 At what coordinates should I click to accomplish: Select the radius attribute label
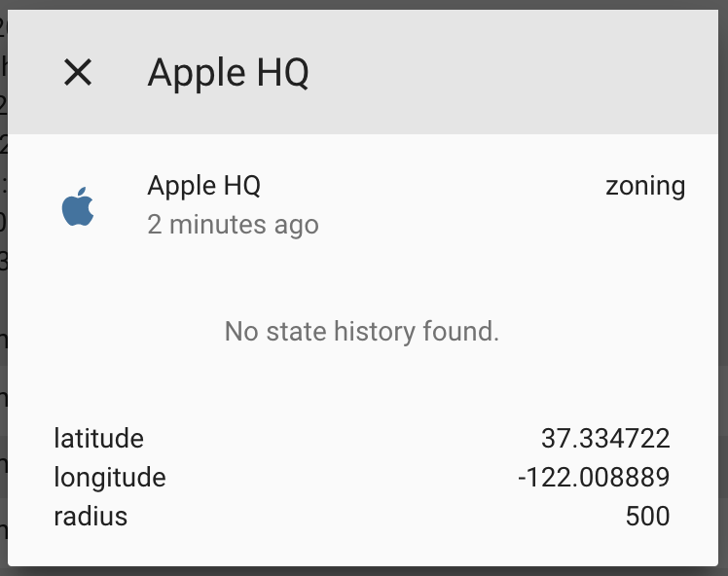click(91, 516)
